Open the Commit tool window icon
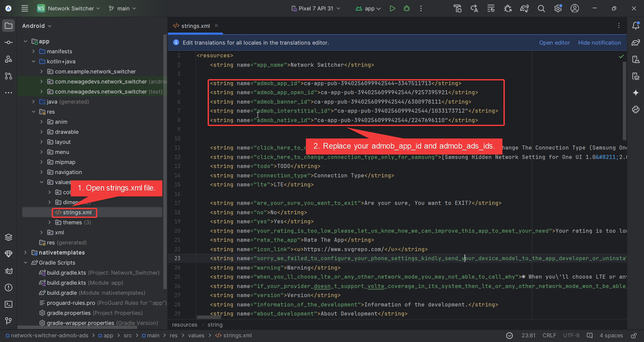 click(8, 42)
